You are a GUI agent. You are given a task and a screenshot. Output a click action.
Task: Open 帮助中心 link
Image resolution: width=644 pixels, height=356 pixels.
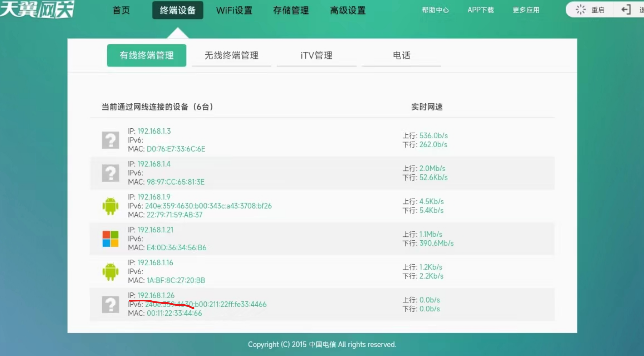(x=435, y=10)
